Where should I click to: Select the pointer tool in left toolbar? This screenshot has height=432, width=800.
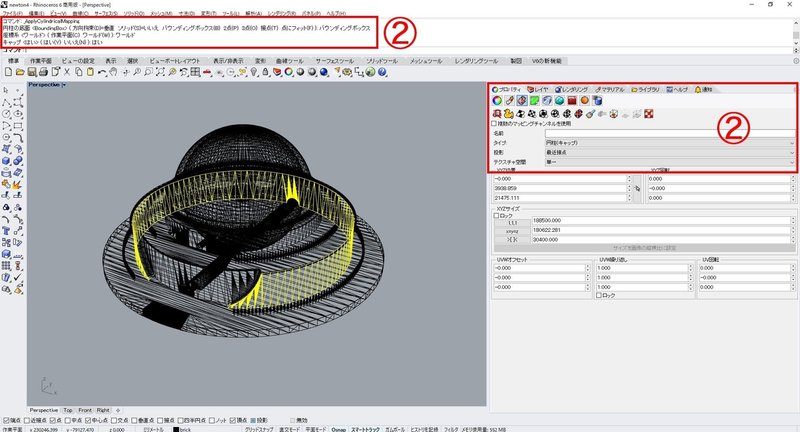8,91
